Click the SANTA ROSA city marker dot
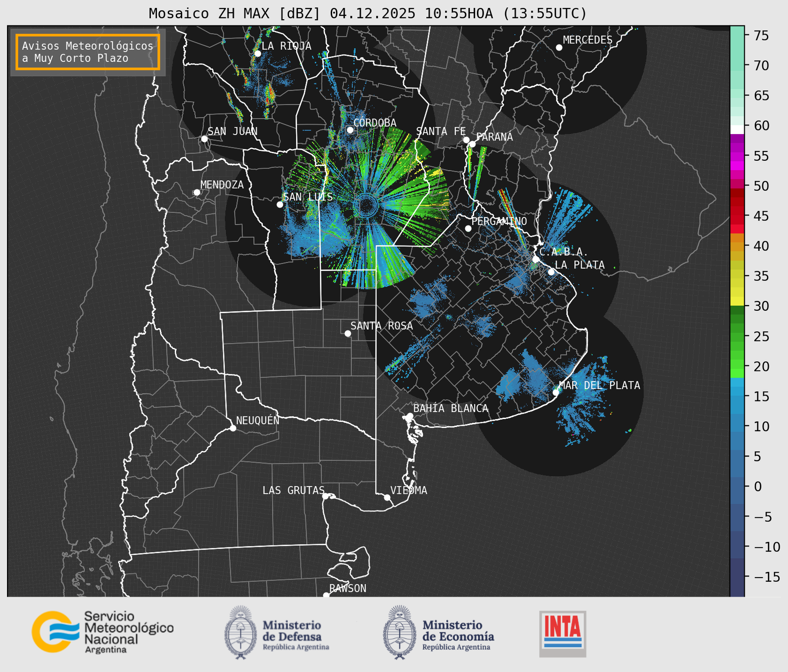 click(348, 333)
